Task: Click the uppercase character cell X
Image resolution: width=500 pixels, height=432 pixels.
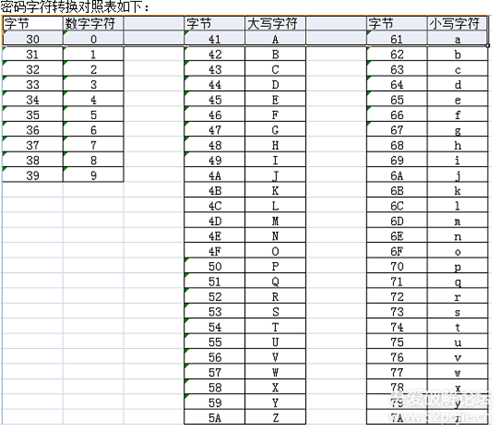Action: (275, 387)
